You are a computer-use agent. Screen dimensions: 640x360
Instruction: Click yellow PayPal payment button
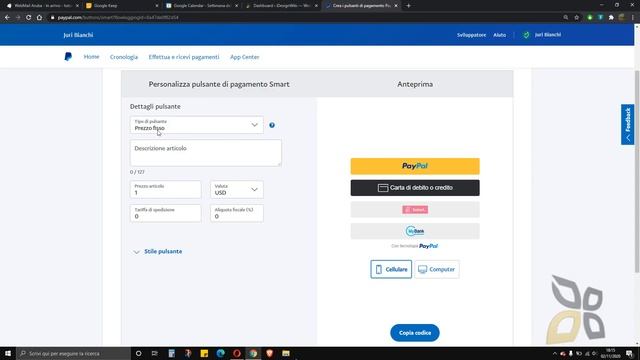(x=415, y=166)
